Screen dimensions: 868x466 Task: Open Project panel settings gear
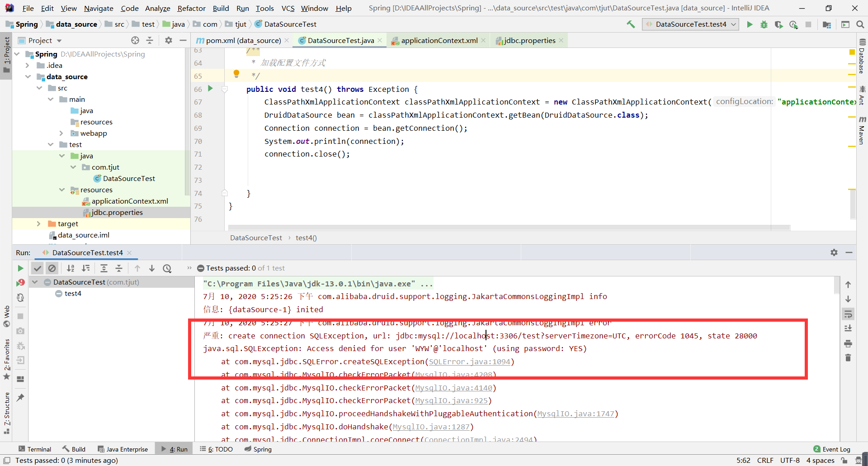[x=169, y=40]
